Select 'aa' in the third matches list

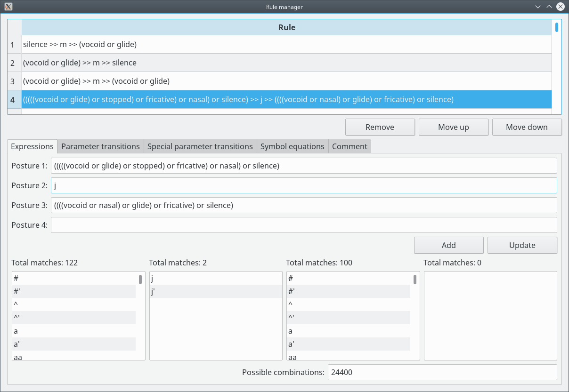(x=349, y=356)
